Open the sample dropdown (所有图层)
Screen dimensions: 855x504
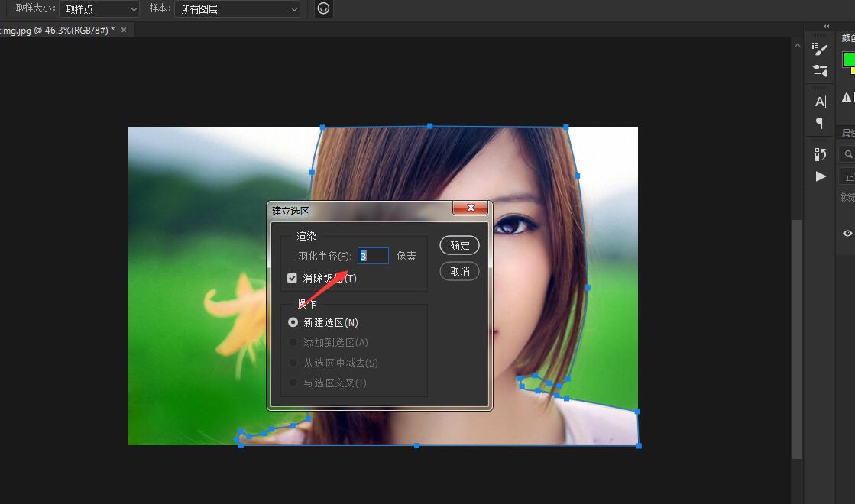237,8
